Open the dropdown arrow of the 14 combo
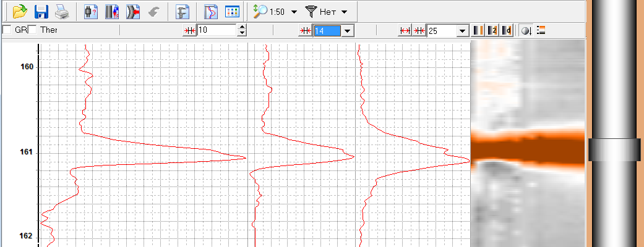Screen dimensions: 644x247 pos(348,31)
